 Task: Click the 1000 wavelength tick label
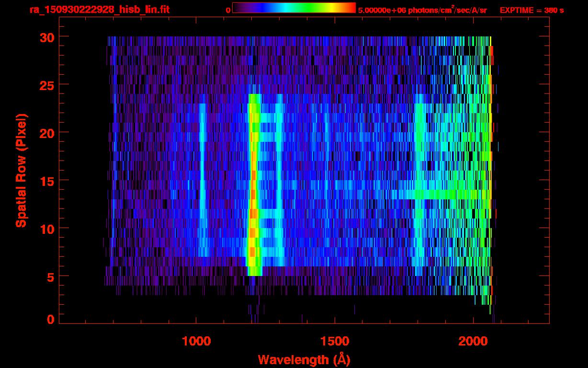click(196, 341)
